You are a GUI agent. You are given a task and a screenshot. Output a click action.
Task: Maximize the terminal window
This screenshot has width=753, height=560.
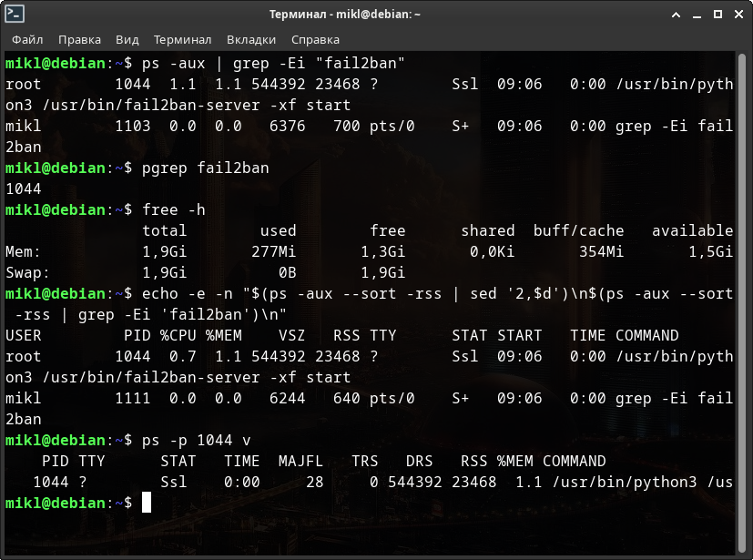pyautogui.click(x=716, y=15)
